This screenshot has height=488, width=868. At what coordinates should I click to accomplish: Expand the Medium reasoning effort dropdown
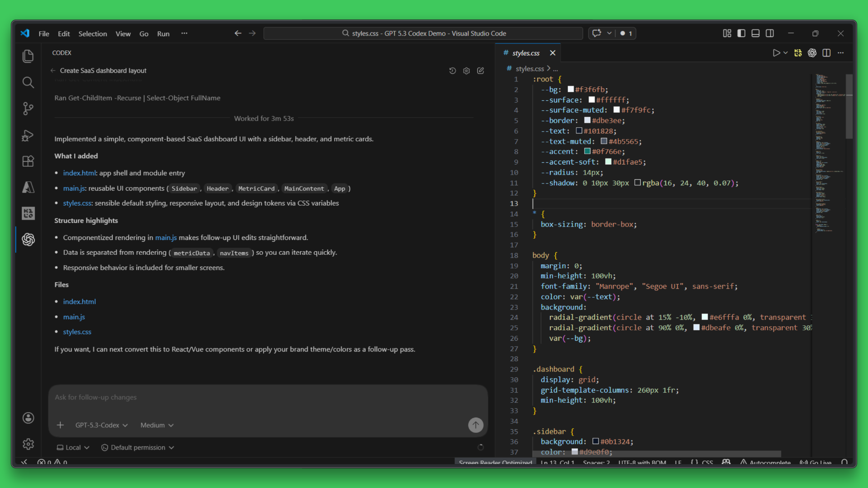tap(156, 425)
